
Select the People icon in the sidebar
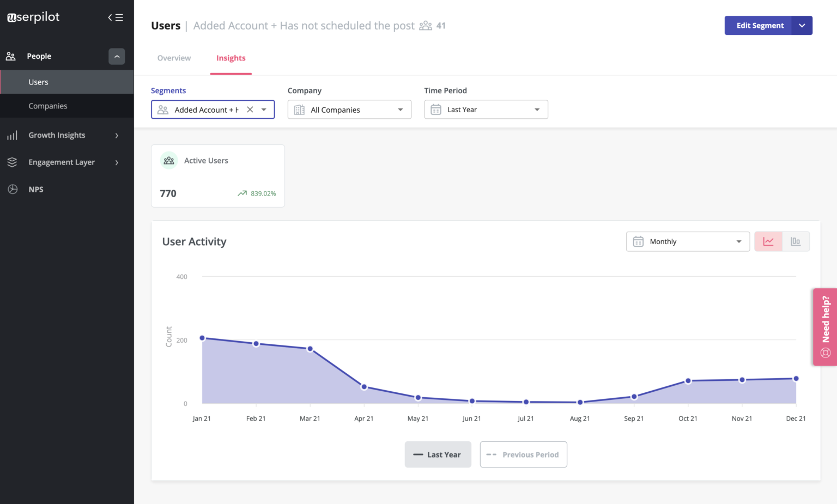tap(11, 56)
